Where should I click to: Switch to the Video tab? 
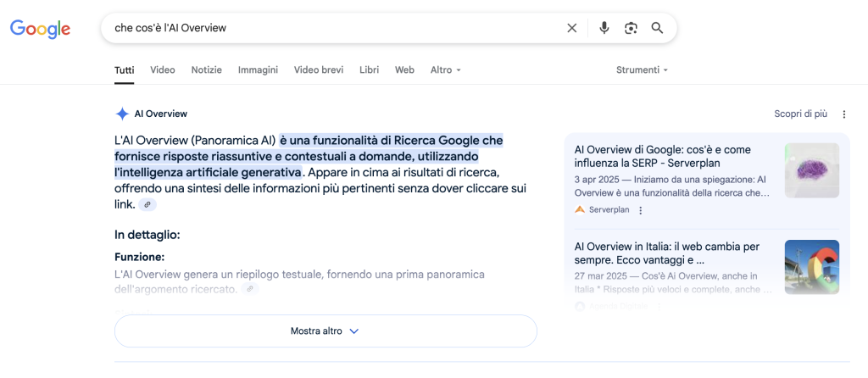click(163, 70)
